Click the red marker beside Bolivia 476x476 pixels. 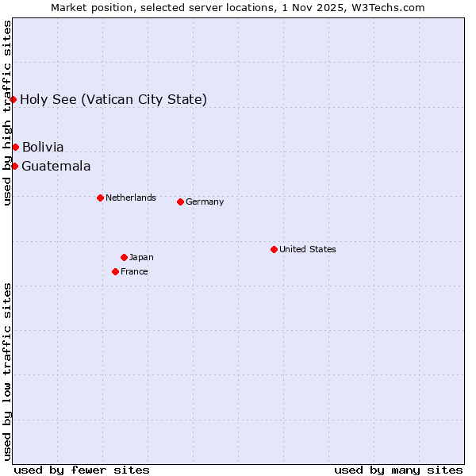pos(15,147)
